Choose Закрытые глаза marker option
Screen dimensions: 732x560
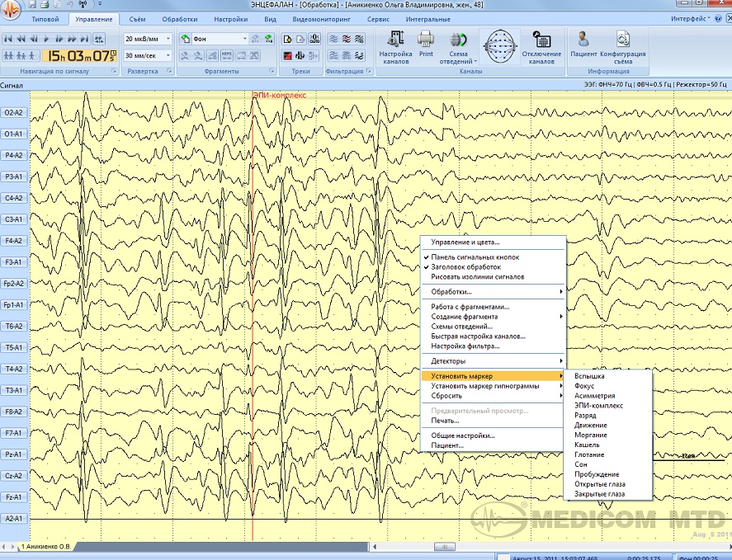tap(599, 494)
